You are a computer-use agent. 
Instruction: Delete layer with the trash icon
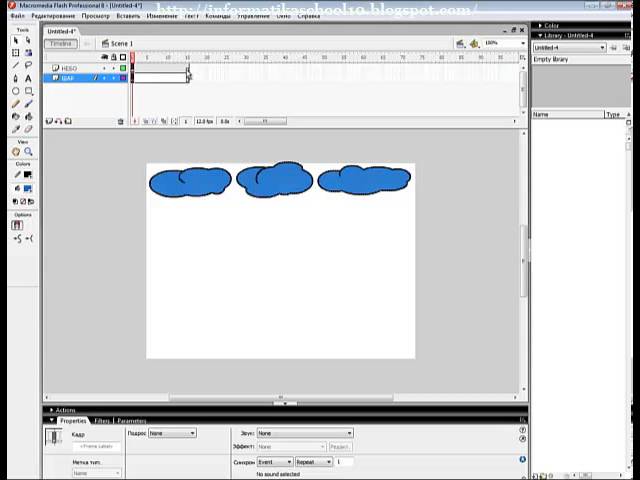coord(120,122)
